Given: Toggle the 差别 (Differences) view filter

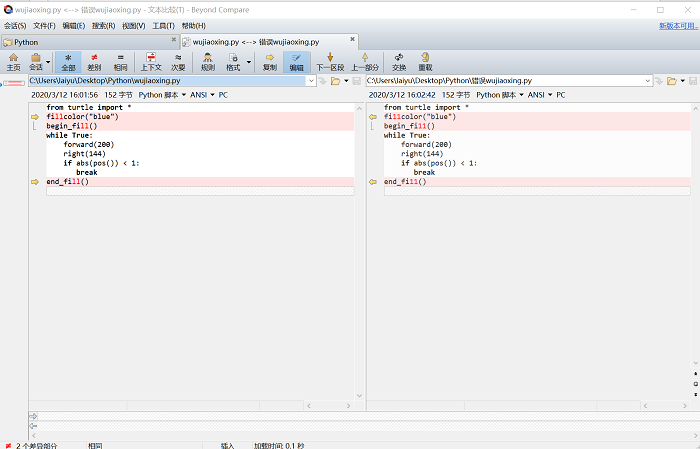Looking at the screenshot, I should (94, 62).
